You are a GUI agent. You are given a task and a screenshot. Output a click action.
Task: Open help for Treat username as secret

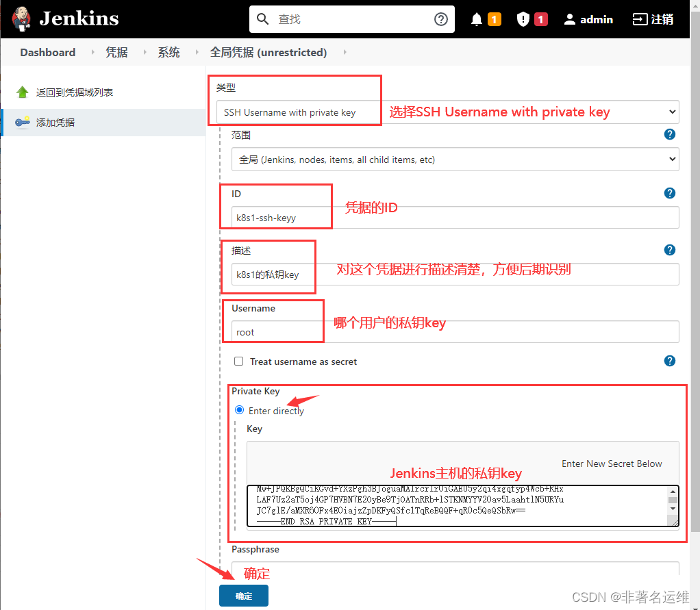[670, 361]
